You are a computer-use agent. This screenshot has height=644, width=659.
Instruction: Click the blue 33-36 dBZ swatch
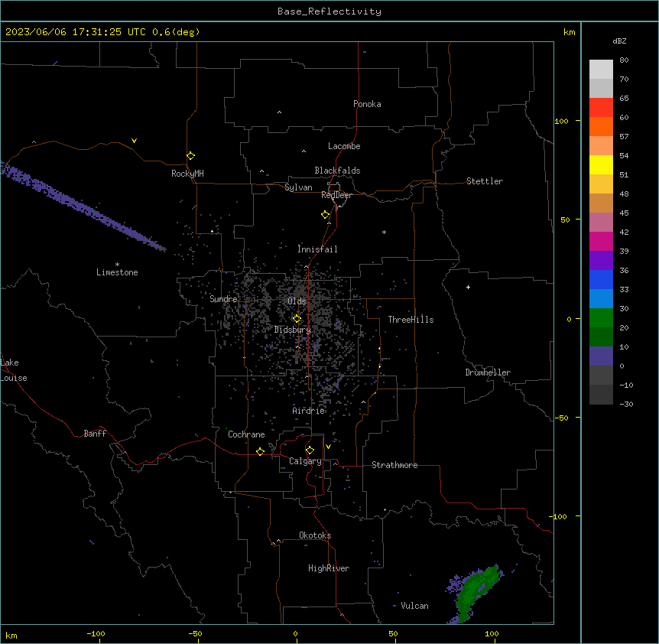[601, 279]
